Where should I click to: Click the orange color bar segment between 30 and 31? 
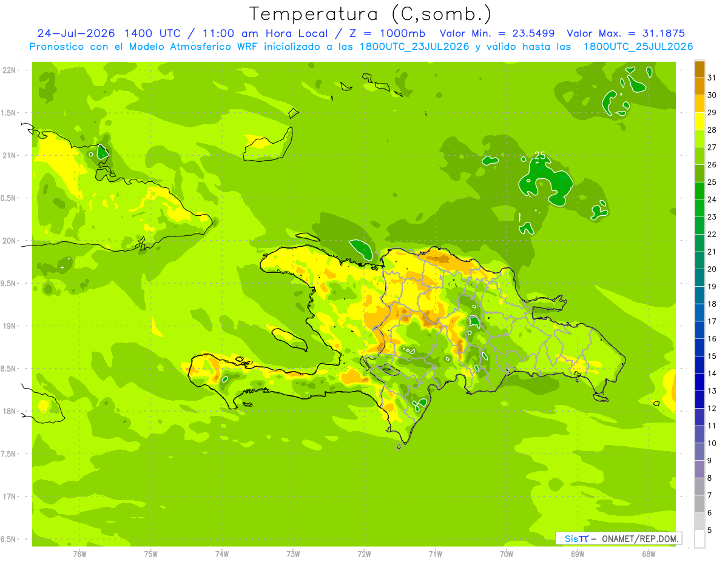click(x=699, y=86)
